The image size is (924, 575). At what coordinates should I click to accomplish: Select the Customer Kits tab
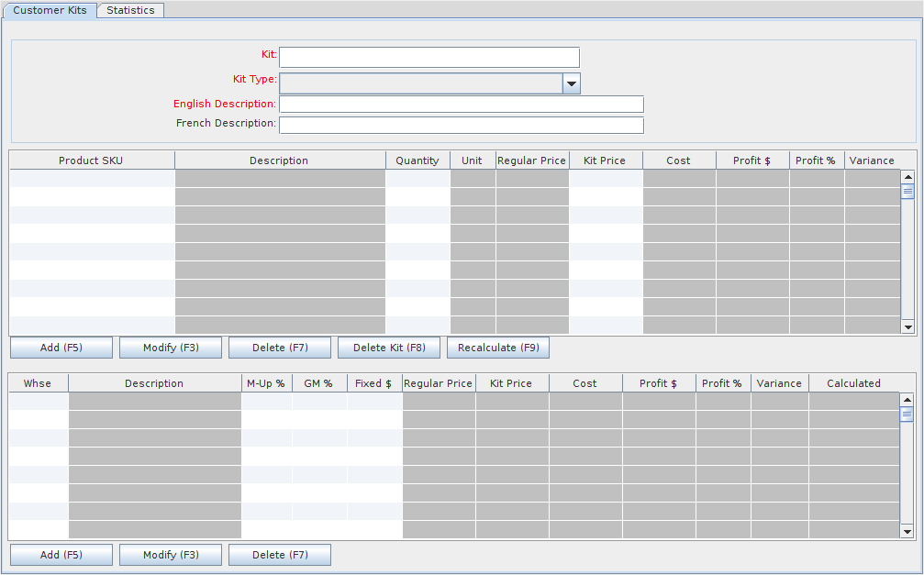pyautogui.click(x=50, y=10)
